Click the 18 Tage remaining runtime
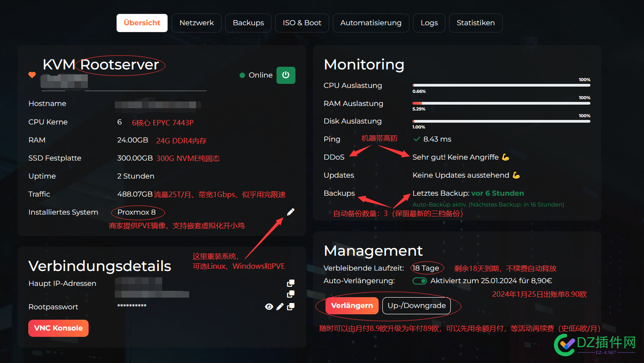The image size is (644, 363). (x=426, y=268)
